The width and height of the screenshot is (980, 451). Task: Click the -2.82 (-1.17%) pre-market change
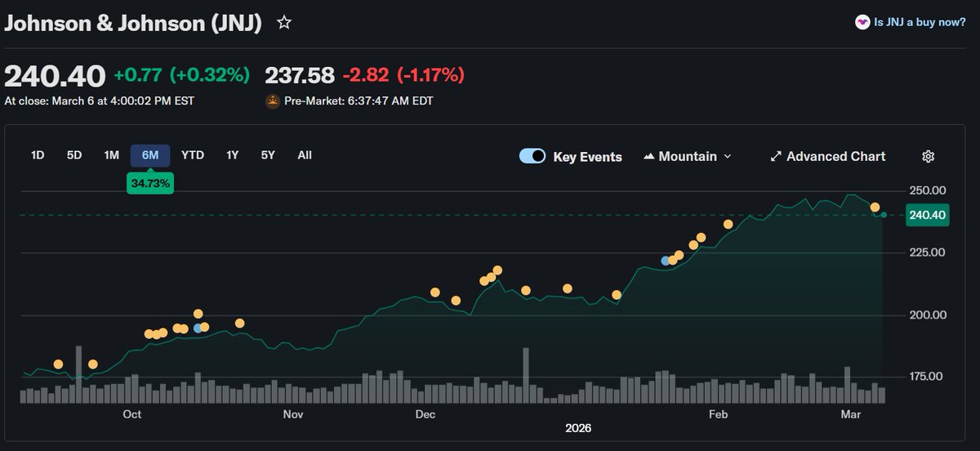pos(403,76)
